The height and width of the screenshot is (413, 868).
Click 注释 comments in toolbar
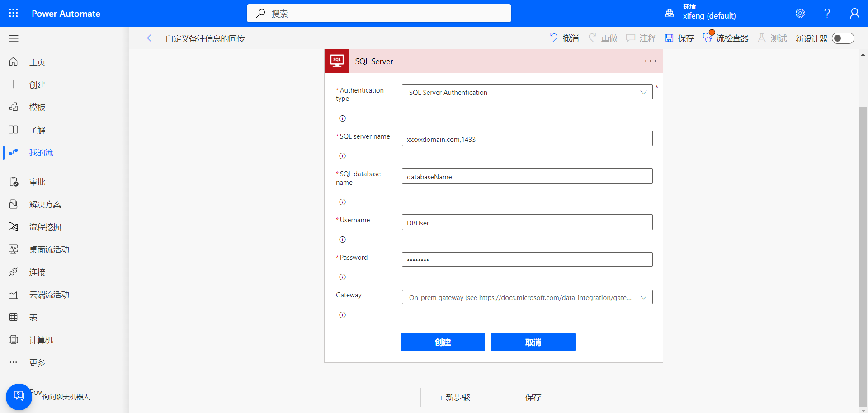(x=641, y=38)
